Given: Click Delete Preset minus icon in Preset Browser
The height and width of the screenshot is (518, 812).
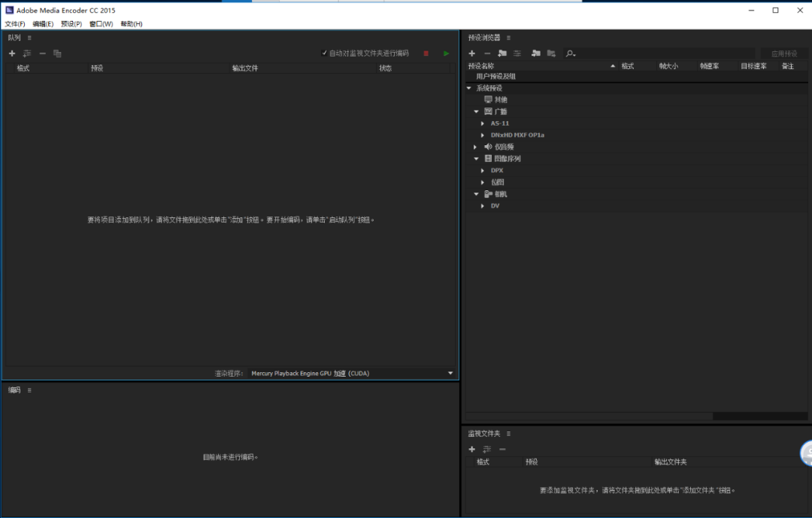Looking at the screenshot, I should 486,53.
